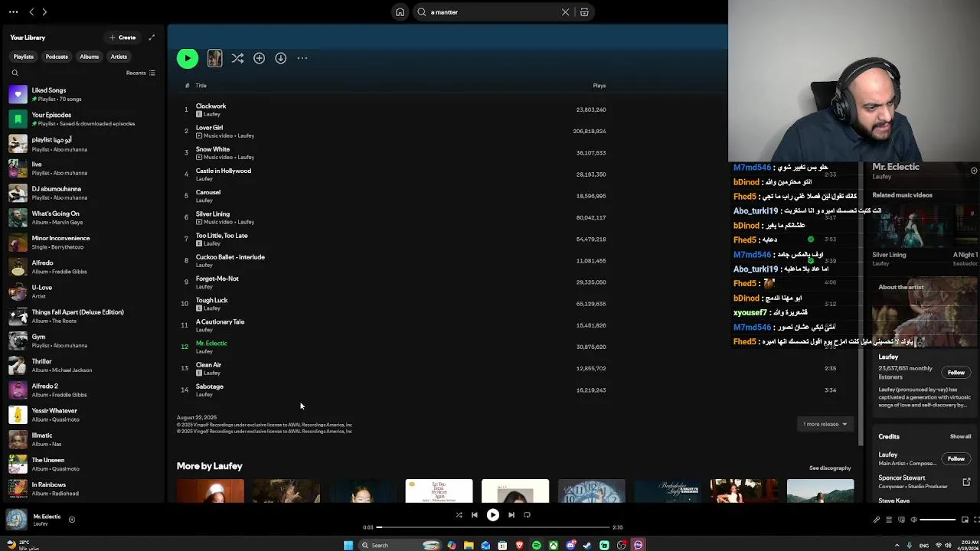Open the Windows Start menu
The image size is (980, 551).
click(x=348, y=545)
